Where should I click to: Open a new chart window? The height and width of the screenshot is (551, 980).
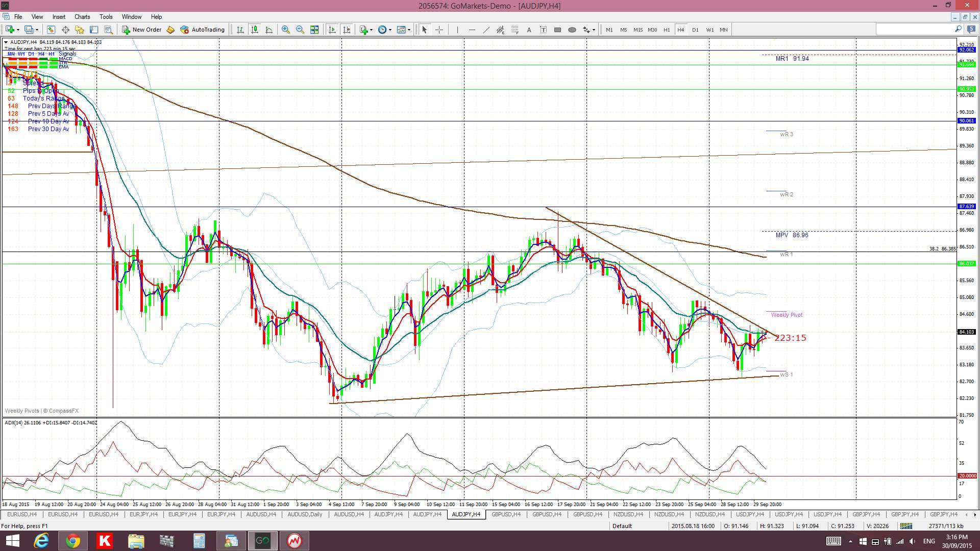(10, 30)
